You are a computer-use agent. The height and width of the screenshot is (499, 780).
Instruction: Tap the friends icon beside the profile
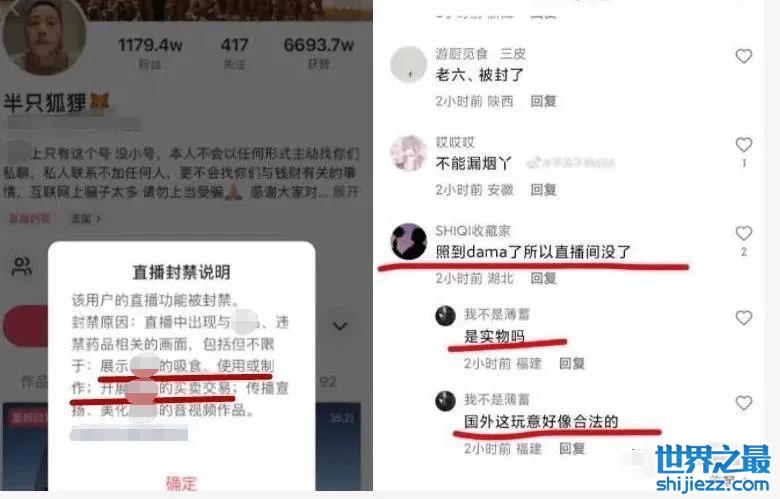[x=22, y=267]
